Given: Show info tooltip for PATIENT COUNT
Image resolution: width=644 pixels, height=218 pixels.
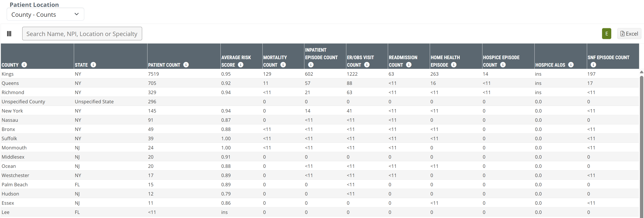Looking at the screenshot, I should [x=186, y=65].
